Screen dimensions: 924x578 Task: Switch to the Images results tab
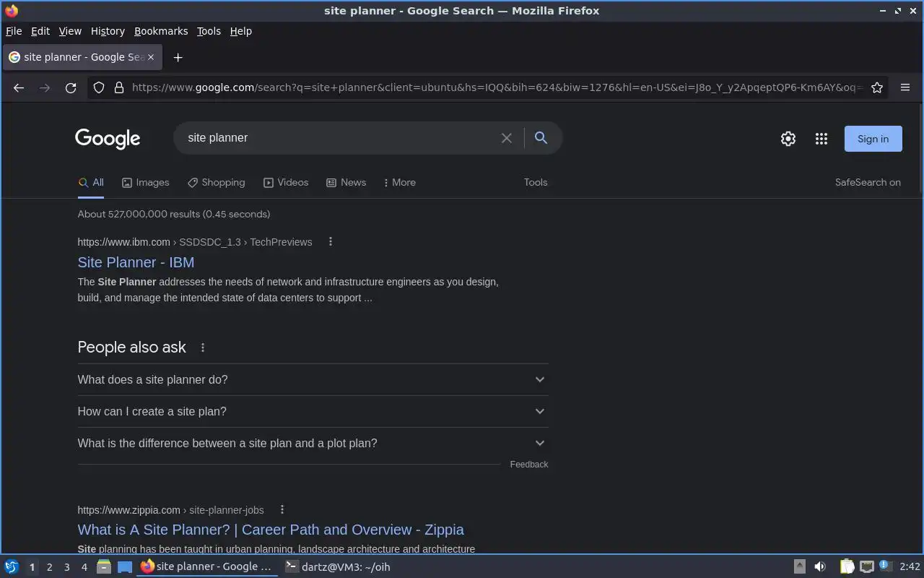(x=145, y=182)
